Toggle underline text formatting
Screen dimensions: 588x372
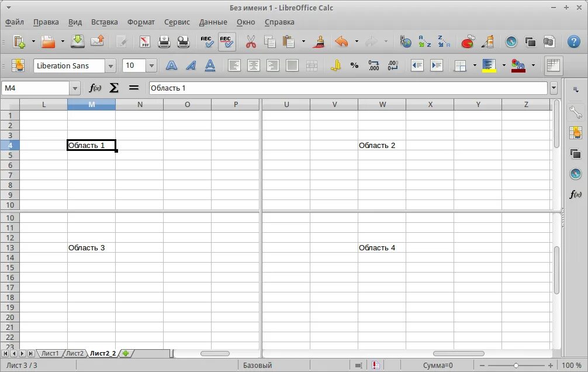click(210, 66)
